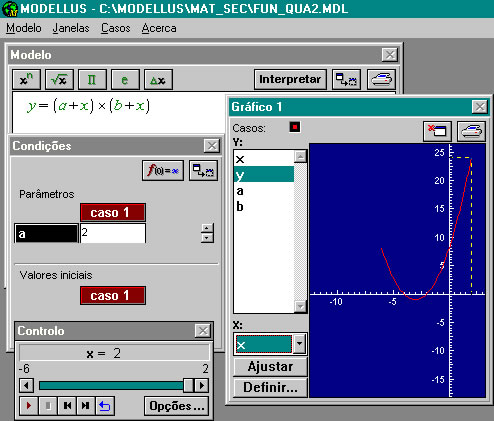
Task: Open the Casos menu
Action: tap(116, 28)
